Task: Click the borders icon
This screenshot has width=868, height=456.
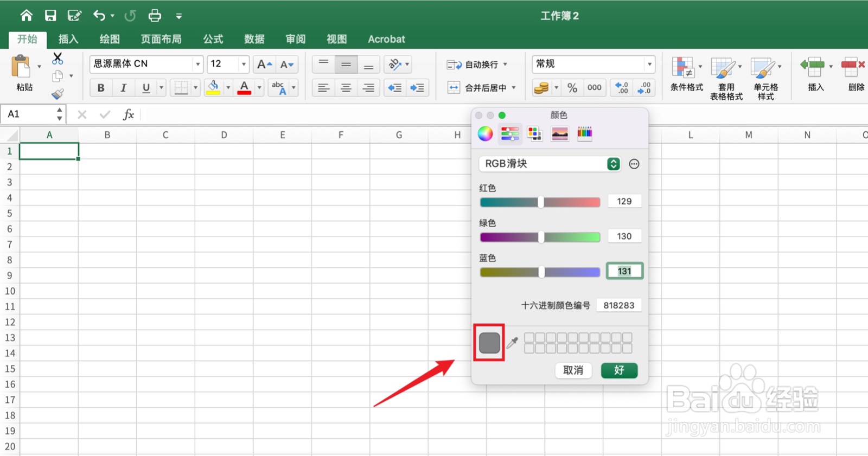Action: pos(181,87)
